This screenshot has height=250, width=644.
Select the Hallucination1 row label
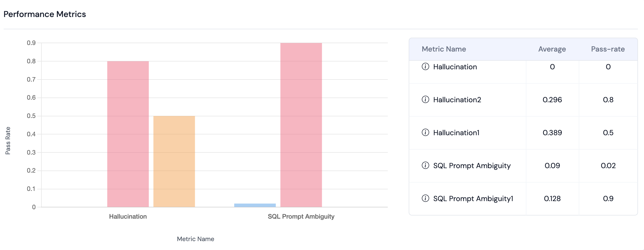456,133
